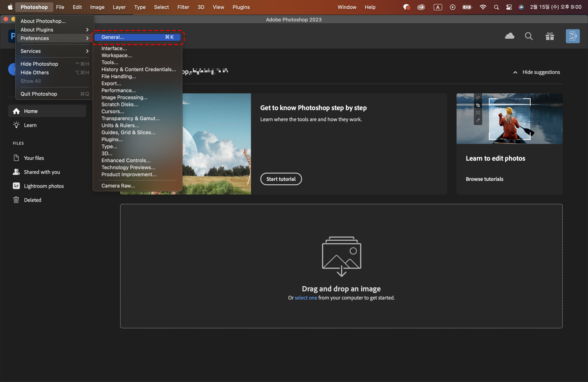588x382 pixels.
Task: Open Shared with you section
Action: (x=42, y=172)
